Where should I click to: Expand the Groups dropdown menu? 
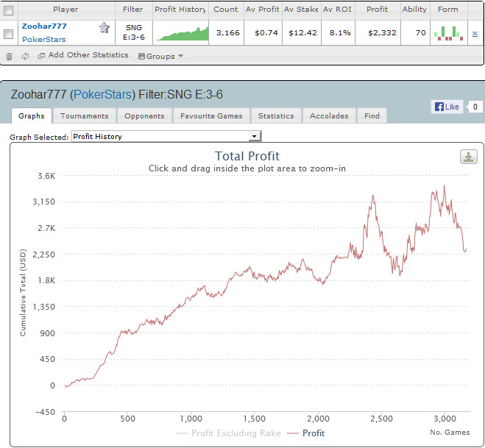161,56
